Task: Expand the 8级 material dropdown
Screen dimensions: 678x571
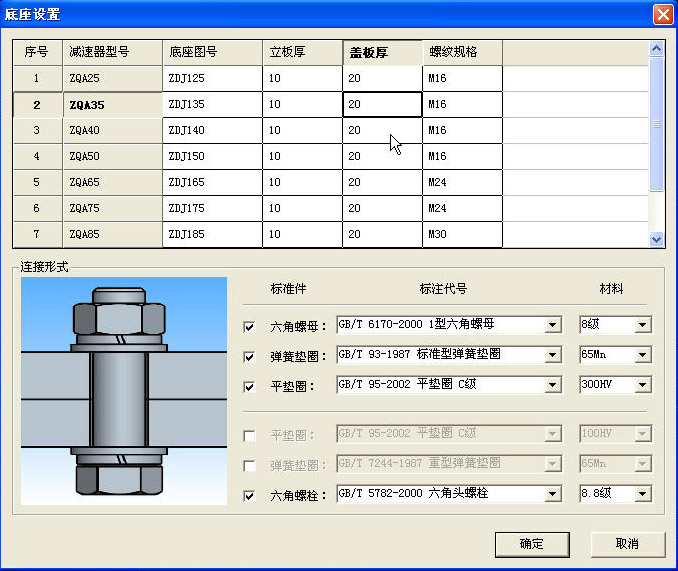Action: 642,325
